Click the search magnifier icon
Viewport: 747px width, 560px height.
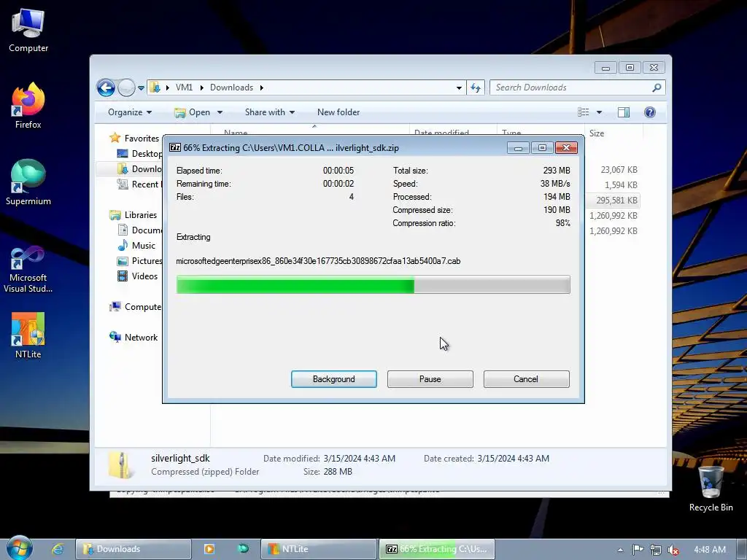(657, 87)
